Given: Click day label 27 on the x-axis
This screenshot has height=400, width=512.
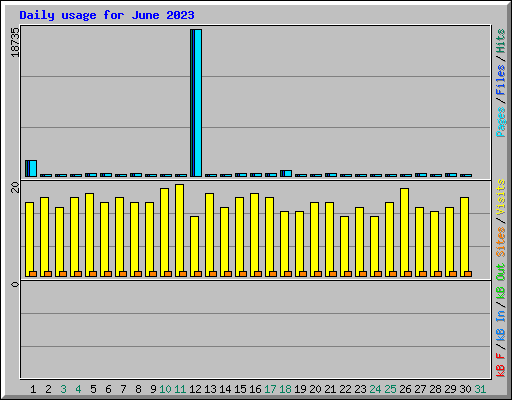Looking at the screenshot, I should tap(420, 389).
